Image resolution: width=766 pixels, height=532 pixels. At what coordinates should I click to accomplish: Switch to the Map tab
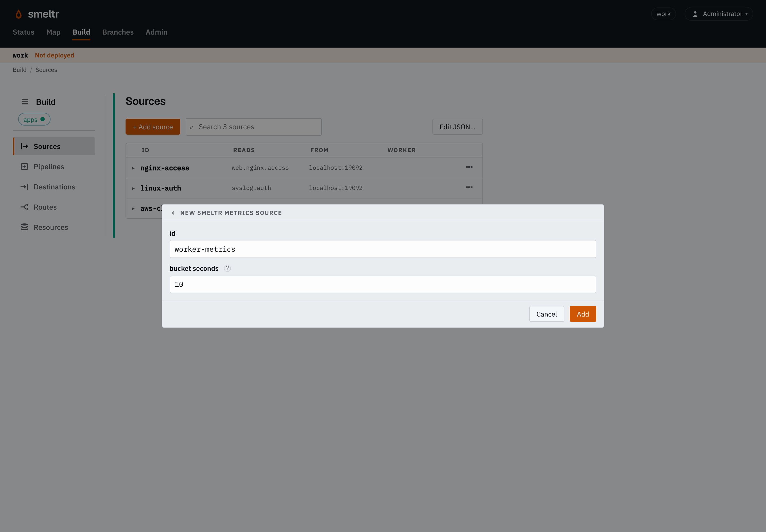click(x=53, y=32)
